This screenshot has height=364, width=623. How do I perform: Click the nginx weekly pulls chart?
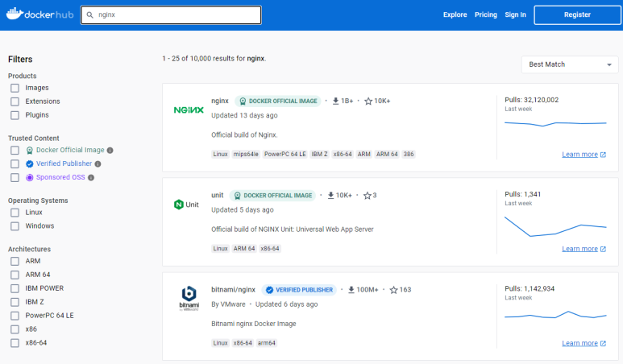pos(555,124)
